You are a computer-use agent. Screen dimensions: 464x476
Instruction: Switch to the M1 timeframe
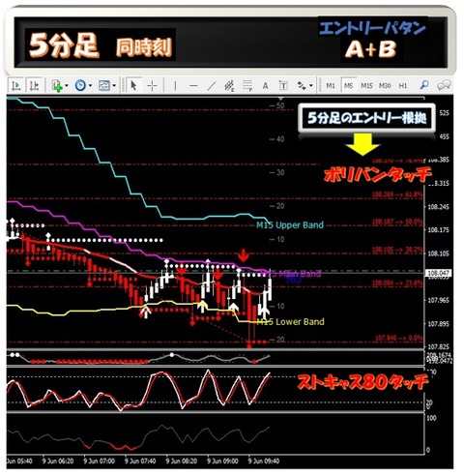click(331, 86)
